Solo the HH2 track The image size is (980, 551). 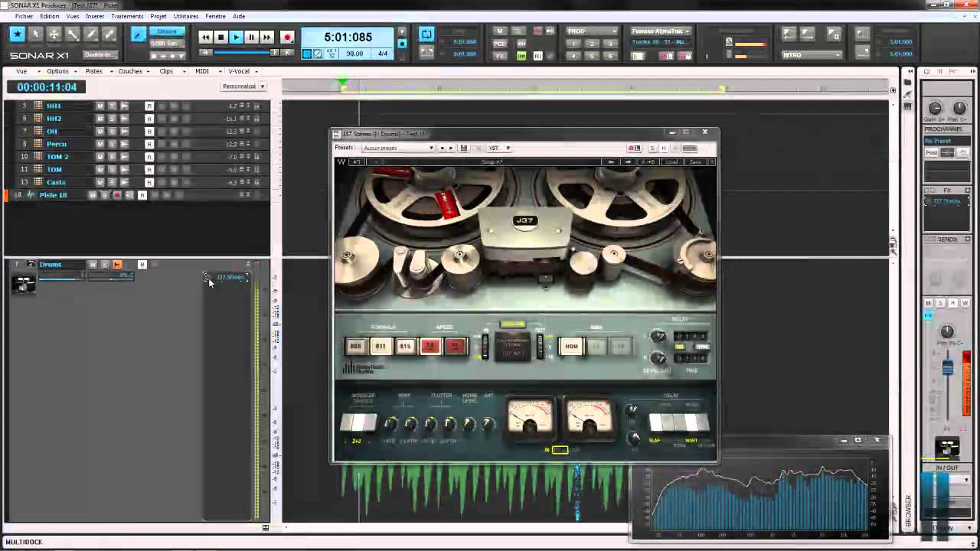[x=112, y=119]
